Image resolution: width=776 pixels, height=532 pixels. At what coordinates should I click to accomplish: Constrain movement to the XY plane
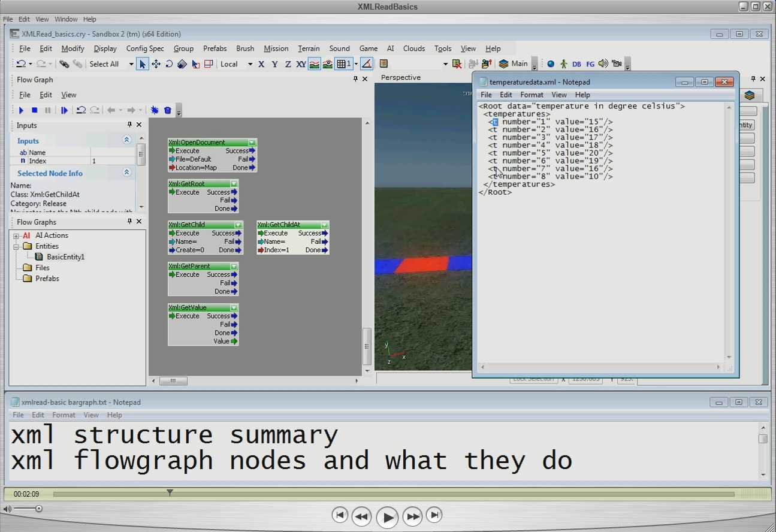pyautogui.click(x=301, y=64)
